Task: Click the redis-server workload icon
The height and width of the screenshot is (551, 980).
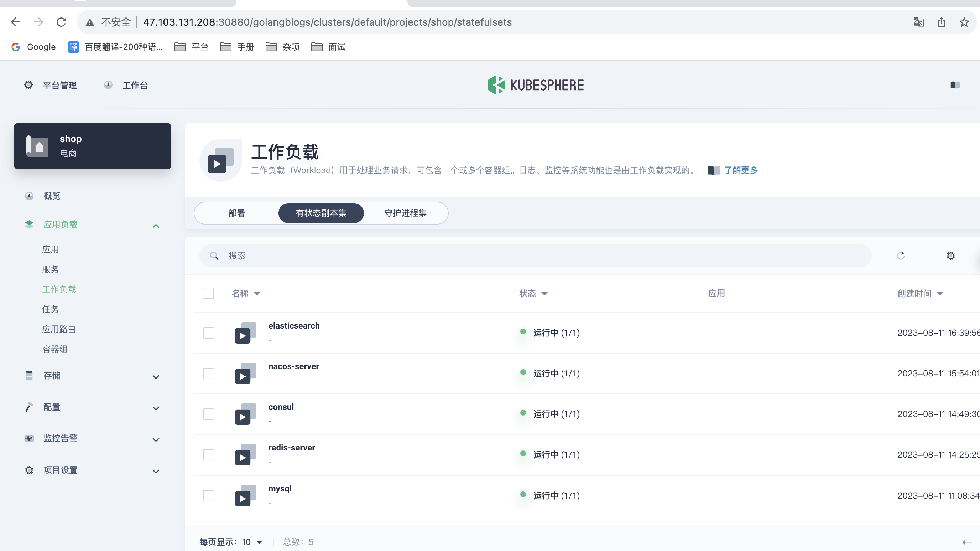Action: click(x=245, y=455)
